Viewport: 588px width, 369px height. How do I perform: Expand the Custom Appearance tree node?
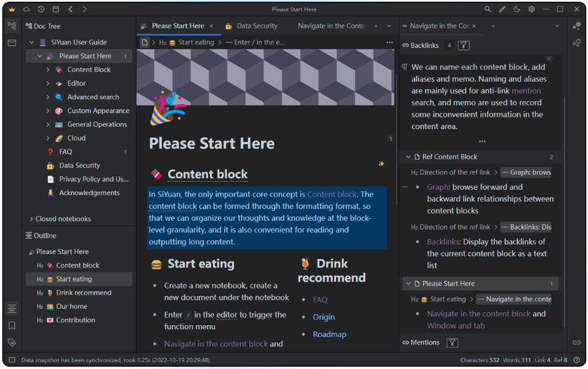[x=48, y=111]
